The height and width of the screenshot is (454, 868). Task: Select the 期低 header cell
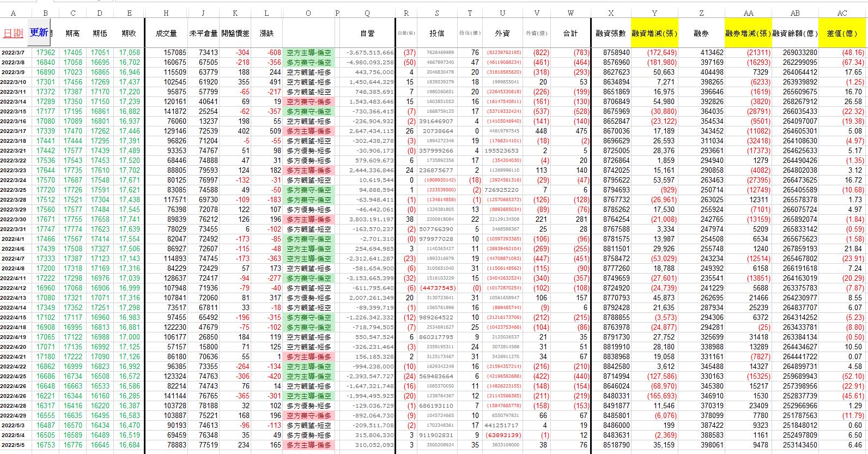(100, 33)
